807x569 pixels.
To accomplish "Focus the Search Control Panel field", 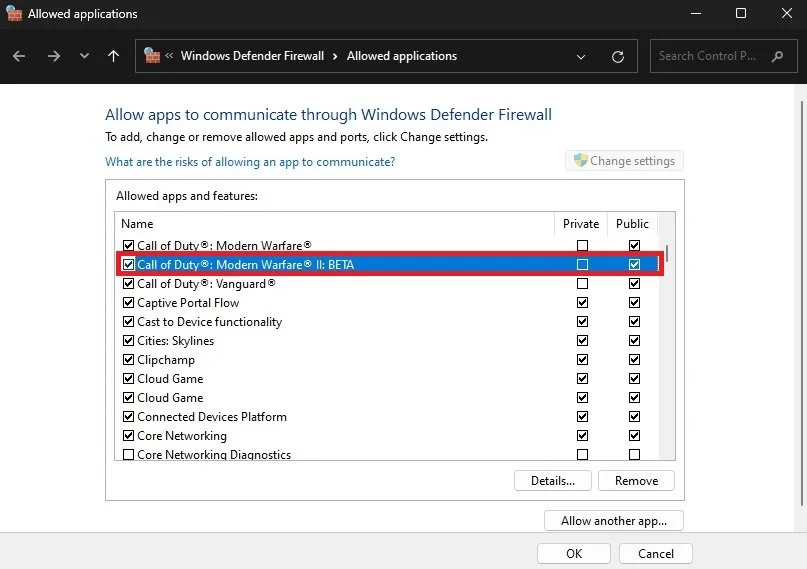I will pos(724,56).
